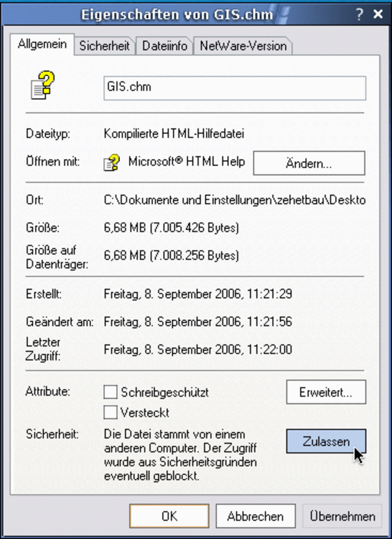Unblock the file with Zulassen

coord(326,441)
